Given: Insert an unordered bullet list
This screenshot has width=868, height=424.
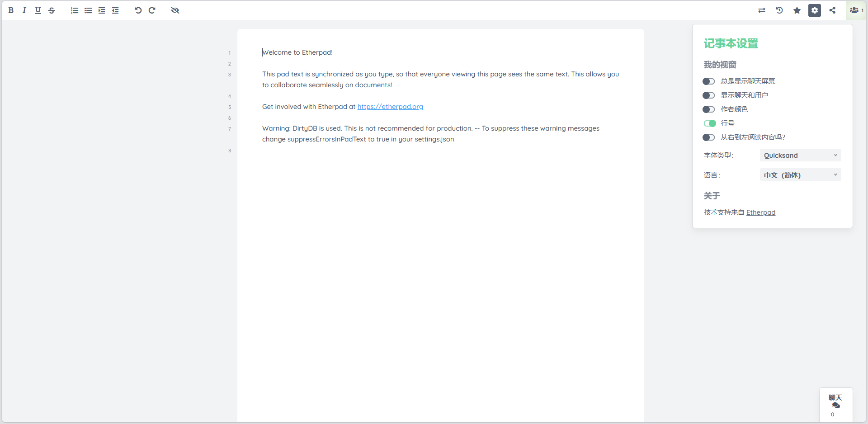Looking at the screenshot, I should (88, 10).
